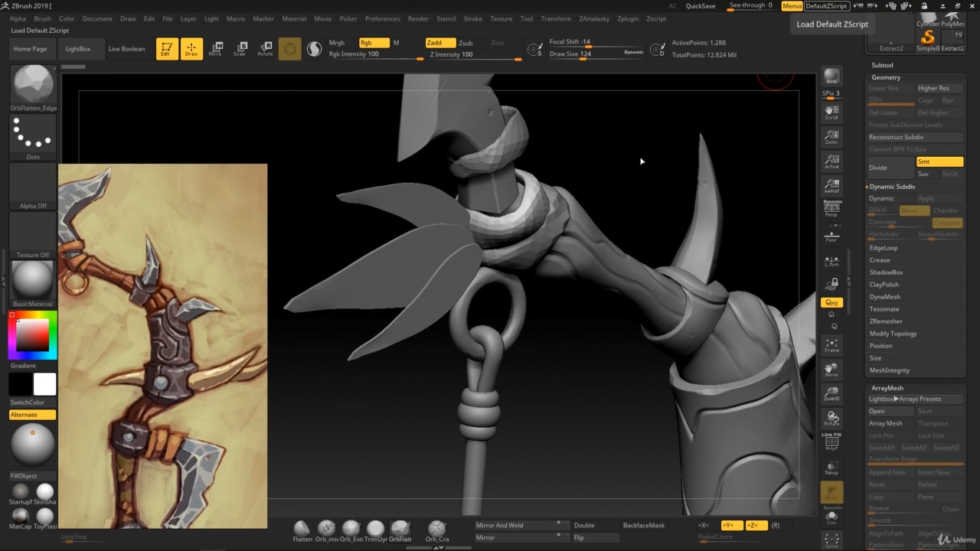Viewport: 980px width, 551px height.
Task: Click the Divide button
Action: pyautogui.click(x=890, y=168)
